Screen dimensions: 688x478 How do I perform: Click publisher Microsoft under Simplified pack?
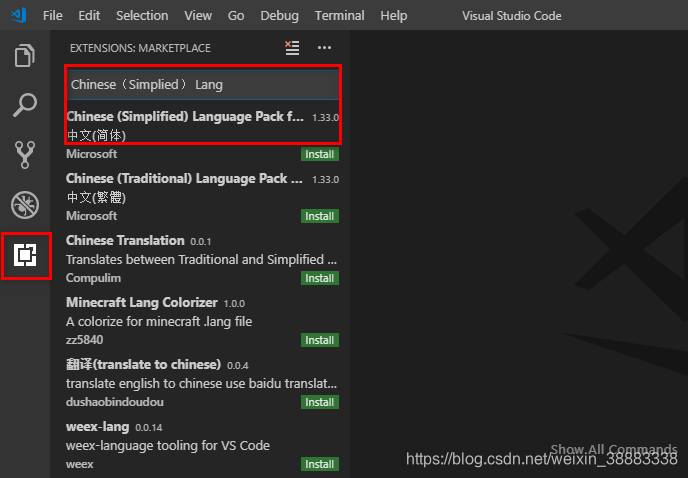coord(91,154)
